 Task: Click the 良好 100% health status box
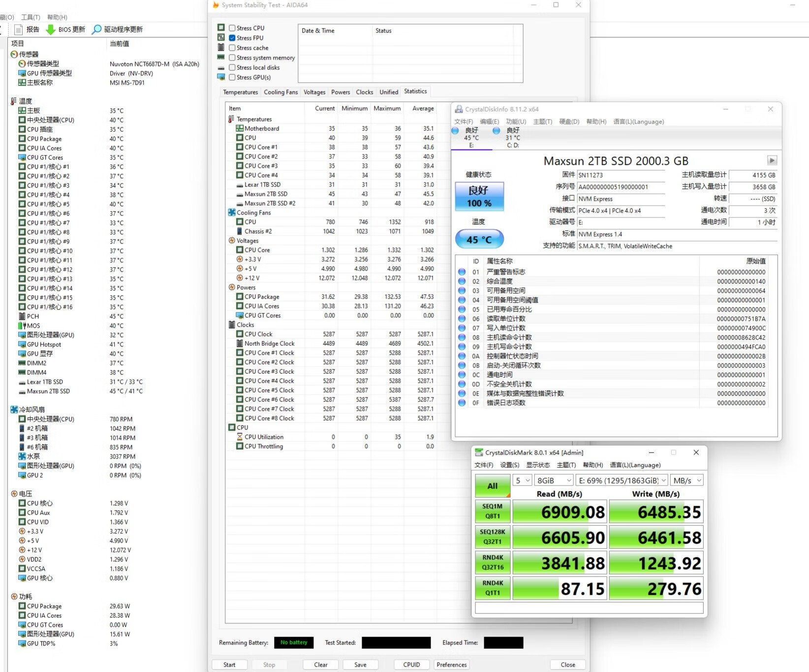click(x=479, y=197)
